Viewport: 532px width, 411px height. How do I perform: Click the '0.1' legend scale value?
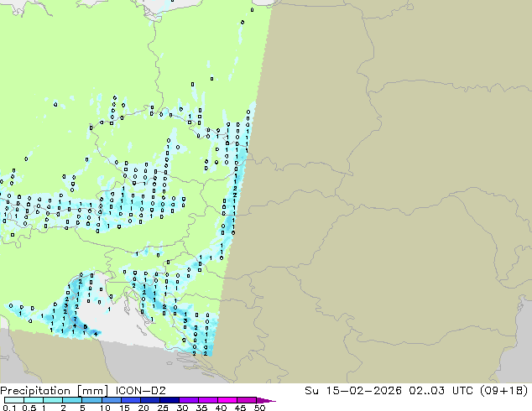tap(9, 408)
